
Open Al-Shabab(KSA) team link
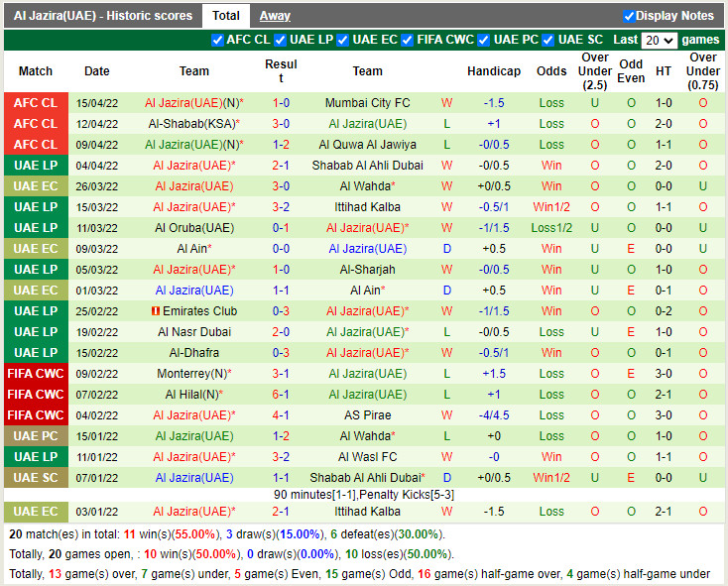192,124
